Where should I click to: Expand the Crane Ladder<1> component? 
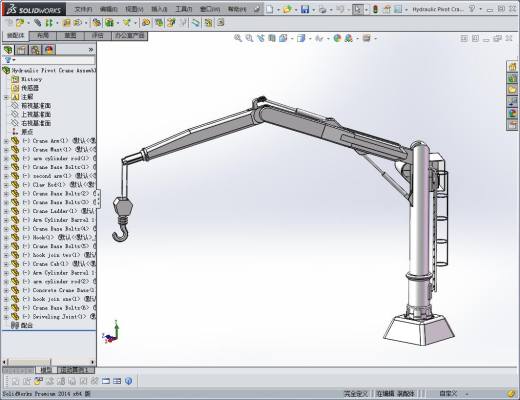[x=6, y=211]
